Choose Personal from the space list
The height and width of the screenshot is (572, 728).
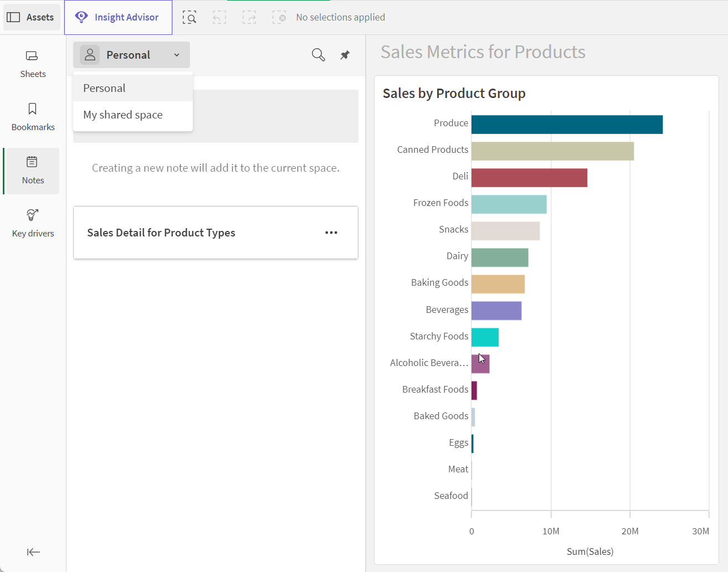point(133,88)
